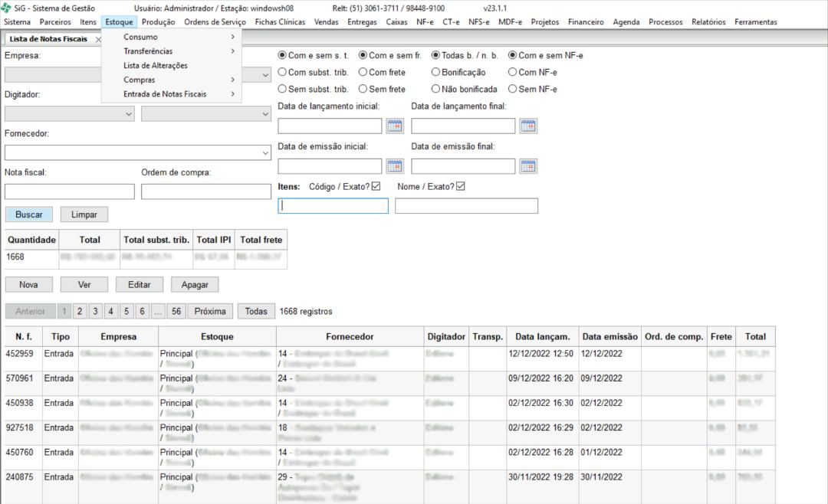This screenshot has width=828, height=504.
Task: Open the Transferências submenu in Estoque
Action: [x=148, y=51]
